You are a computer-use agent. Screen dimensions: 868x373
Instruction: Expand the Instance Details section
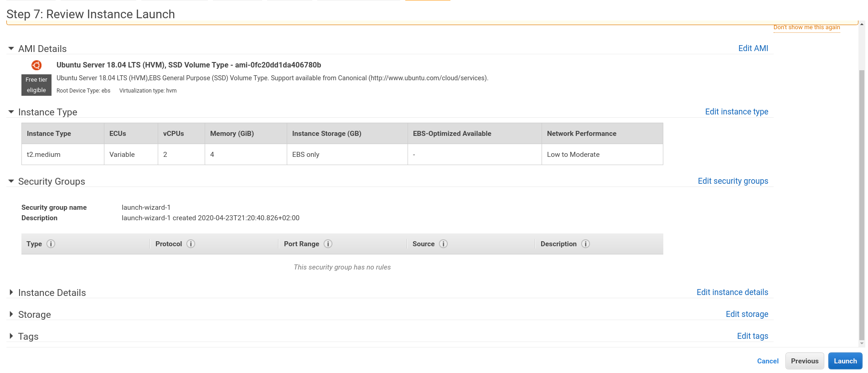click(x=11, y=292)
